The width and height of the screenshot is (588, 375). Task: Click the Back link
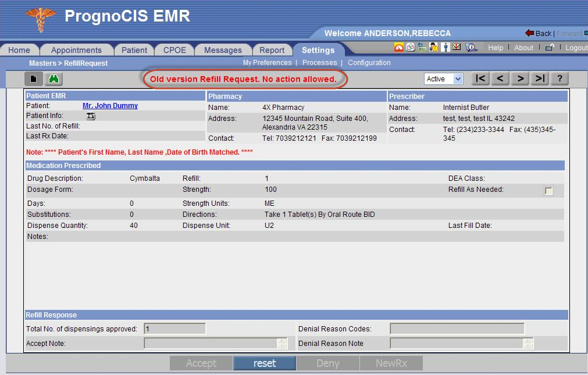[543, 33]
